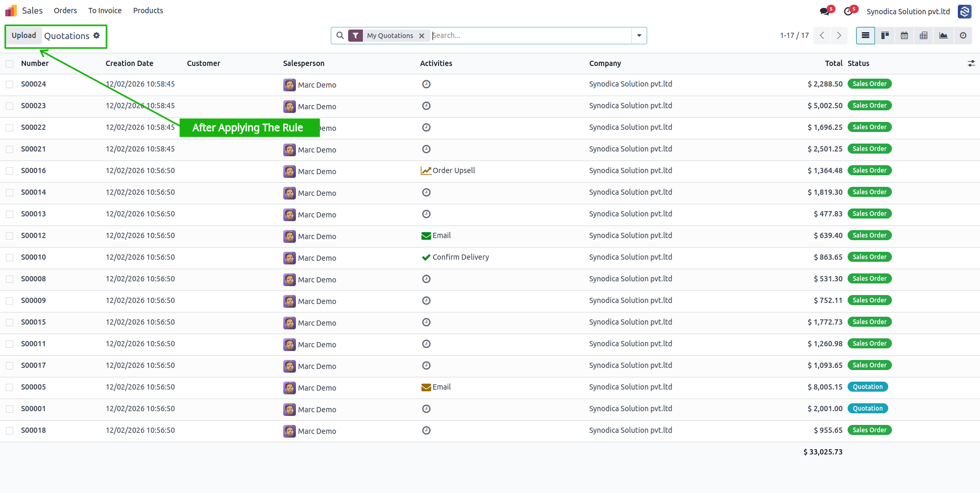Click order number S00011
This screenshot has width=980, height=493.
point(33,344)
